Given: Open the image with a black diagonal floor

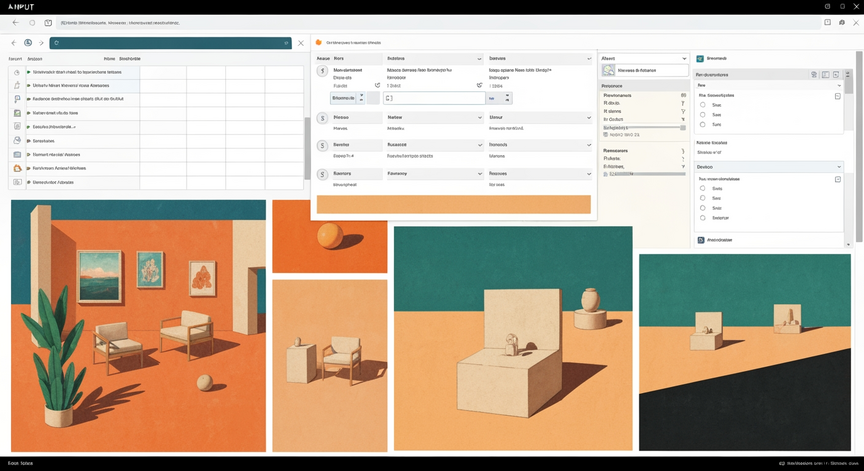Looking at the screenshot, I should coord(745,352).
